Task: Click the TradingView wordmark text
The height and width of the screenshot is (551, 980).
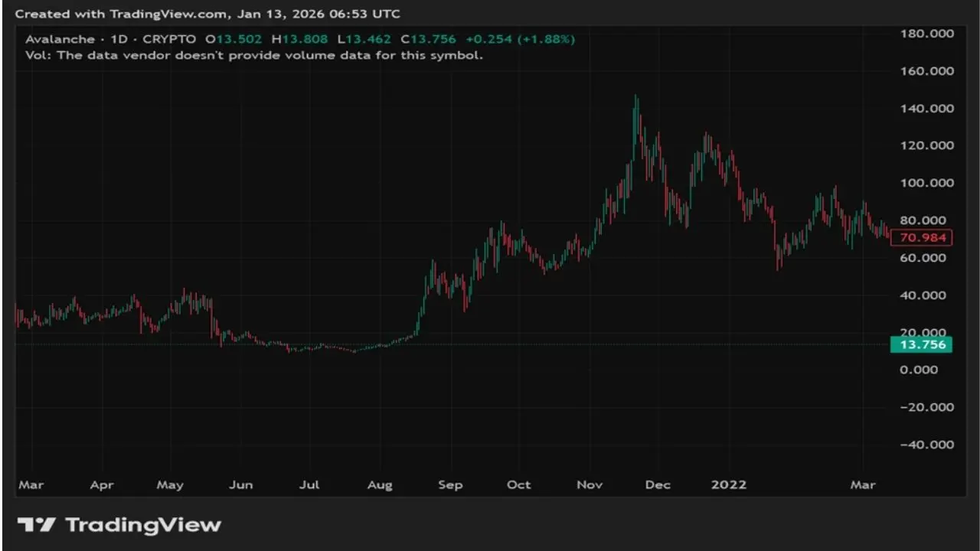Action: (x=143, y=525)
